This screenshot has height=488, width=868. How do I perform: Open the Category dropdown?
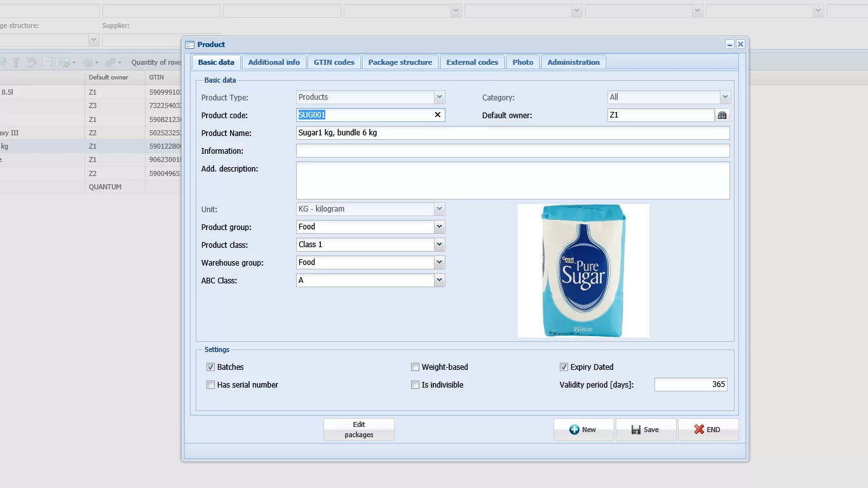(x=725, y=97)
